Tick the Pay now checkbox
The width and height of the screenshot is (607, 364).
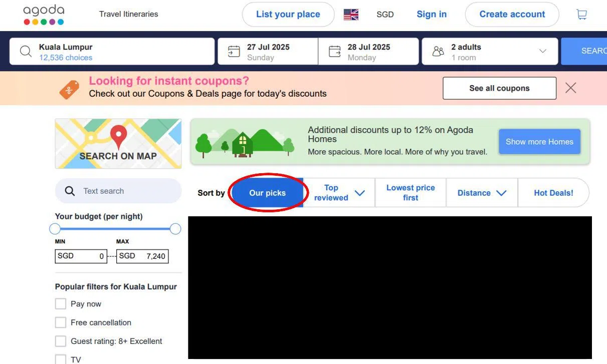pyautogui.click(x=61, y=304)
